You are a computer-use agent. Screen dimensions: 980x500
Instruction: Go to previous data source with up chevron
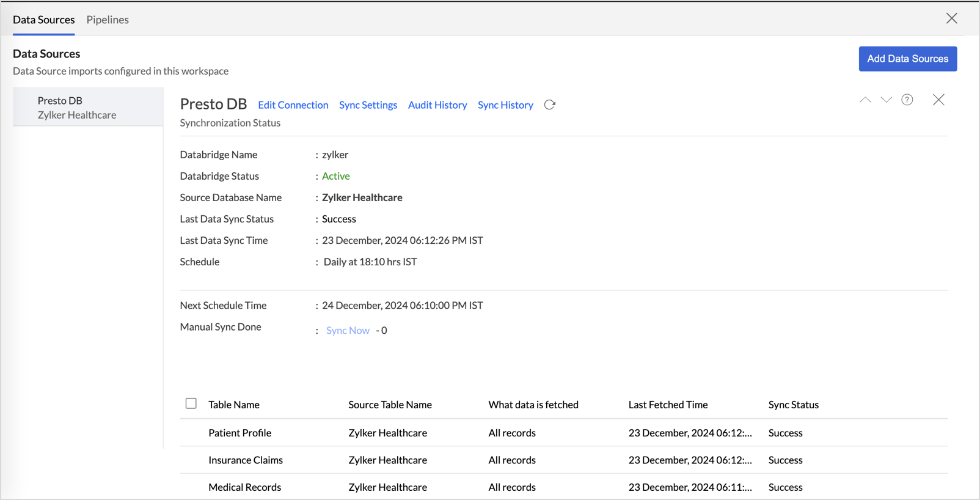point(865,100)
